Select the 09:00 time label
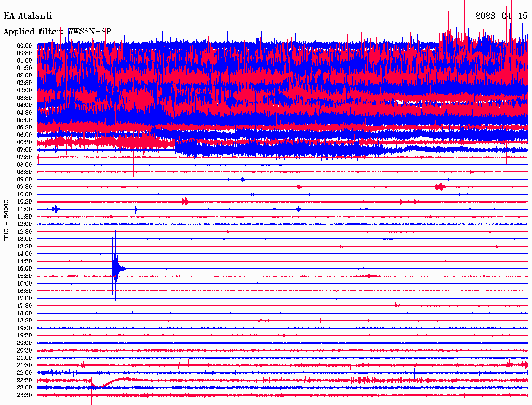The width and height of the screenshot is (532, 405). pyautogui.click(x=24, y=180)
